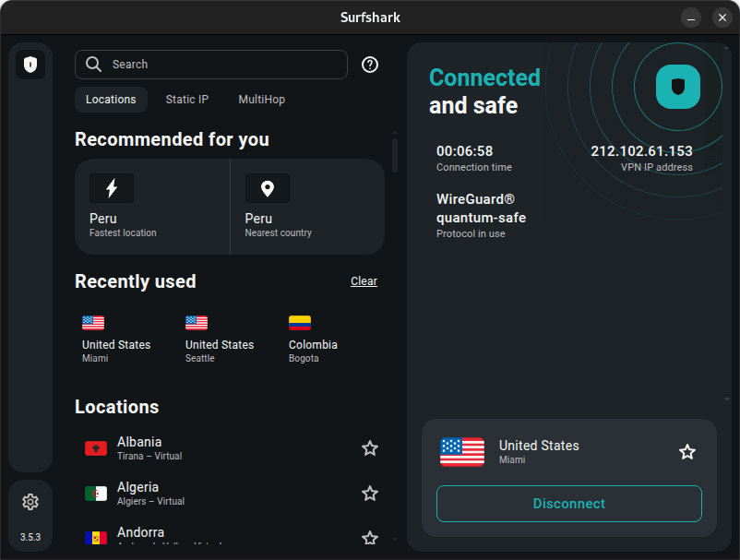Connect to Peru Fastest location card
Screen dimensions: 740x560
pos(152,207)
